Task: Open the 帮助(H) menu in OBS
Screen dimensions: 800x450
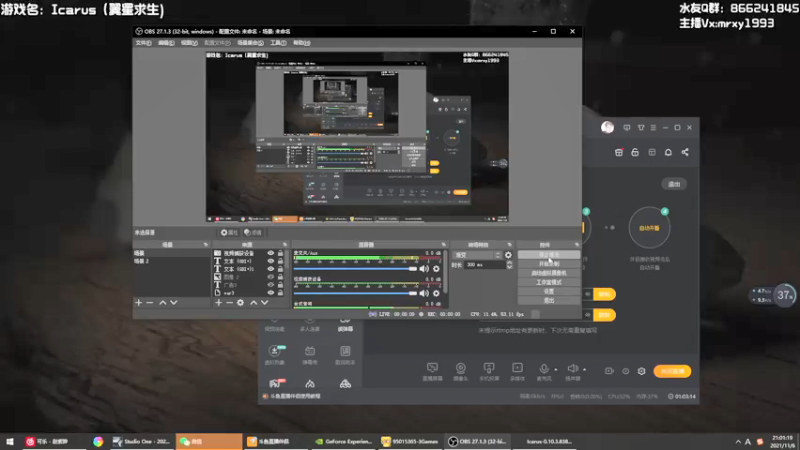Action: [x=302, y=43]
